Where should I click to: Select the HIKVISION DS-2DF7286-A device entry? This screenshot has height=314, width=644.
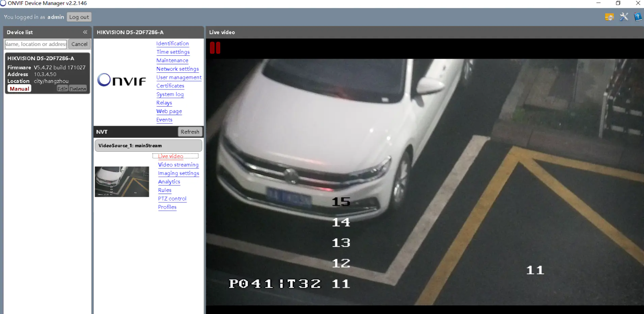[47, 73]
